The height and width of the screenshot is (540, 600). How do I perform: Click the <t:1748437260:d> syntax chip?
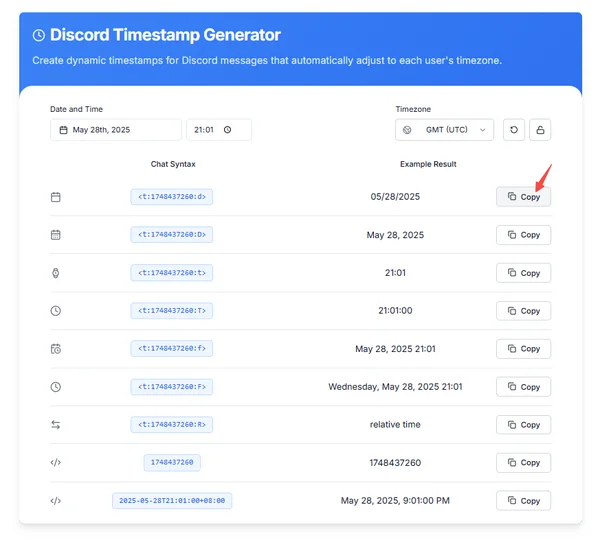[x=172, y=197]
